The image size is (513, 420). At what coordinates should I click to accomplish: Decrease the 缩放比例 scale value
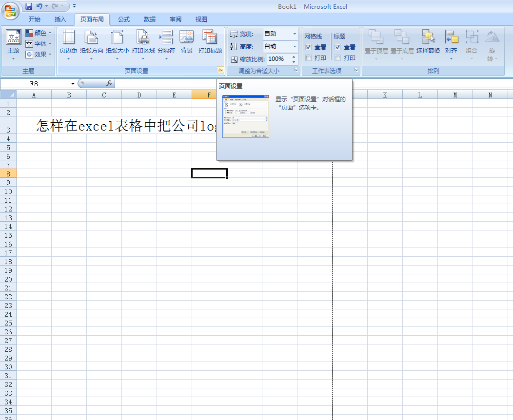(294, 61)
